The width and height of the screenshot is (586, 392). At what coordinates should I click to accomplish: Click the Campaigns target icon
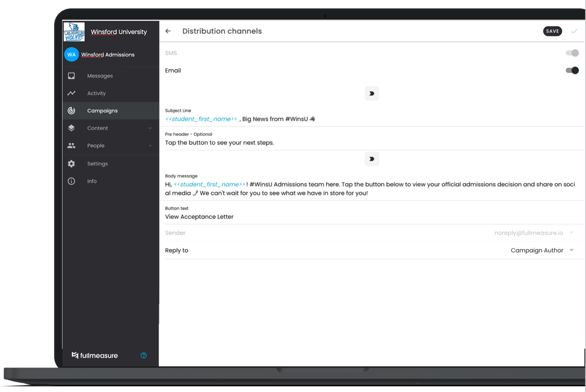coord(71,111)
